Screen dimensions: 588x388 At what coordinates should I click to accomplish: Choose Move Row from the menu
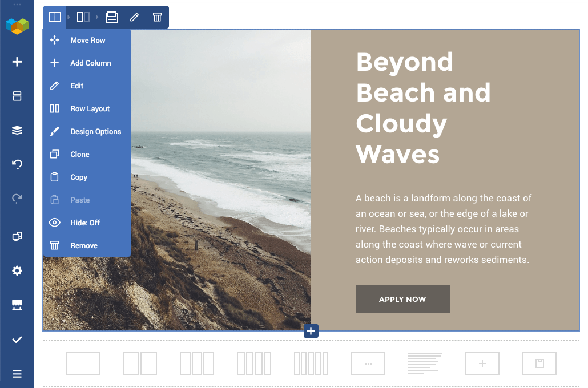[87, 40]
